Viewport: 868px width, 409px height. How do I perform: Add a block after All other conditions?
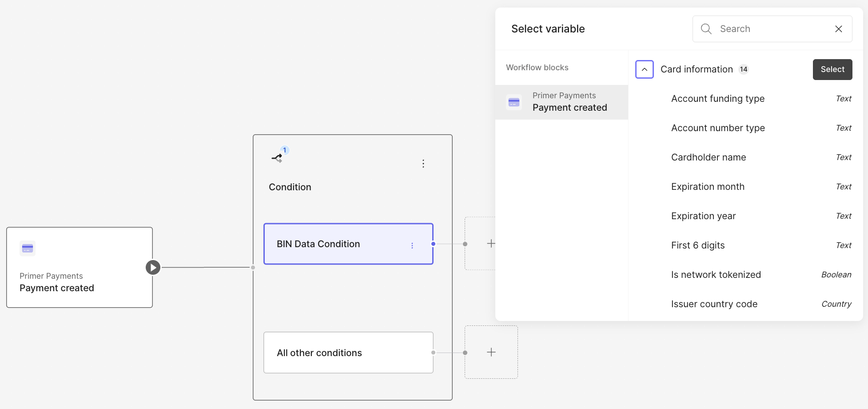[x=491, y=352]
